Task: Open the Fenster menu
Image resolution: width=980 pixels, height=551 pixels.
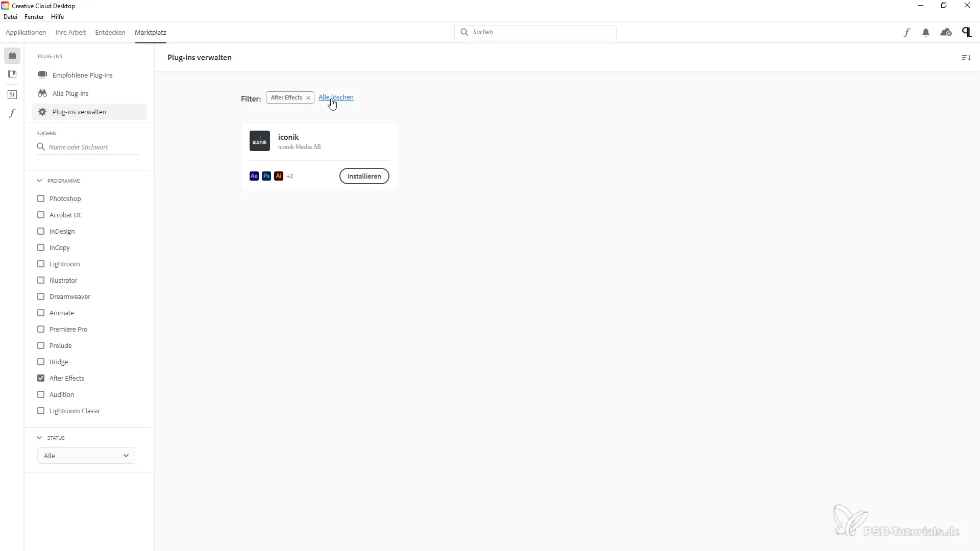Action: click(x=34, y=17)
